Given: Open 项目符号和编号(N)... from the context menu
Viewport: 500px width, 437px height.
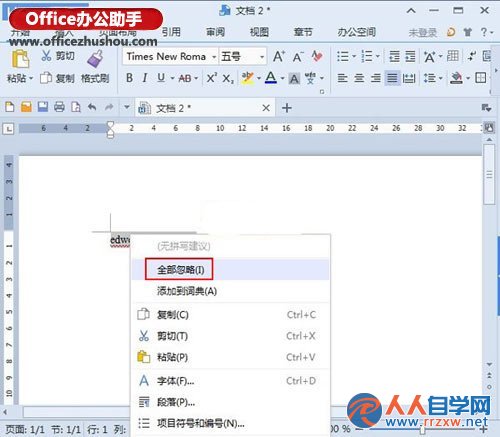Looking at the screenshot, I should (x=230, y=423).
